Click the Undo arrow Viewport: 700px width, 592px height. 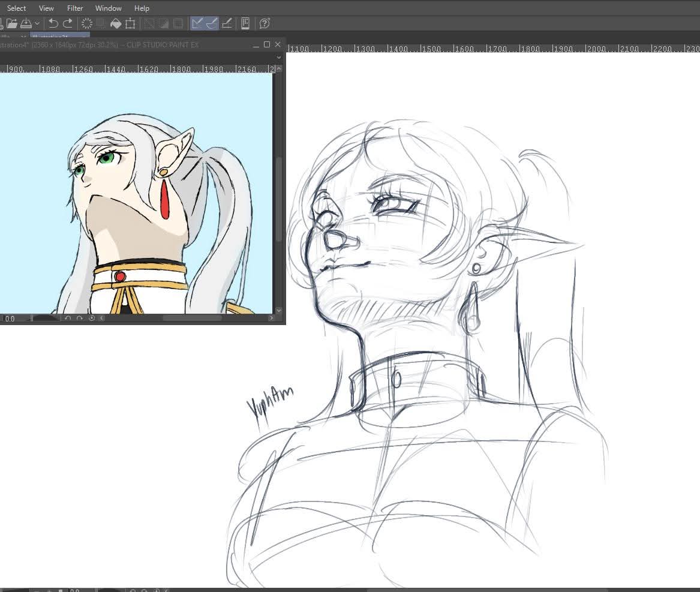pos(53,23)
